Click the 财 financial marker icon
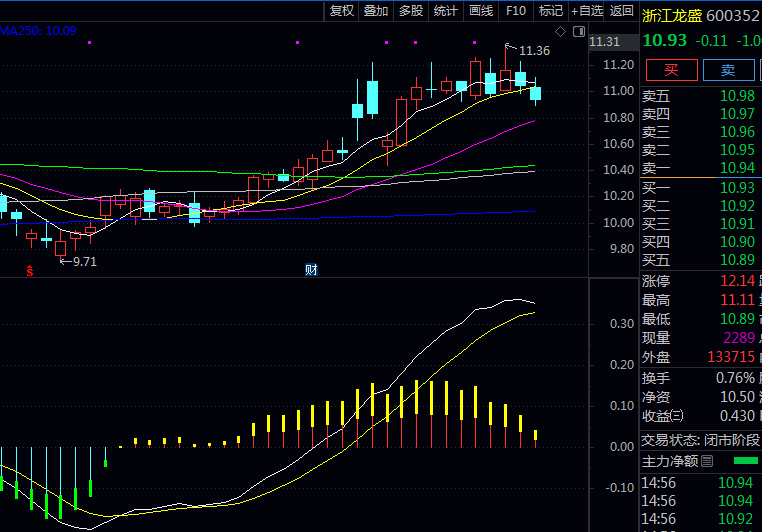The height and width of the screenshot is (532, 762). click(x=311, y=270)
